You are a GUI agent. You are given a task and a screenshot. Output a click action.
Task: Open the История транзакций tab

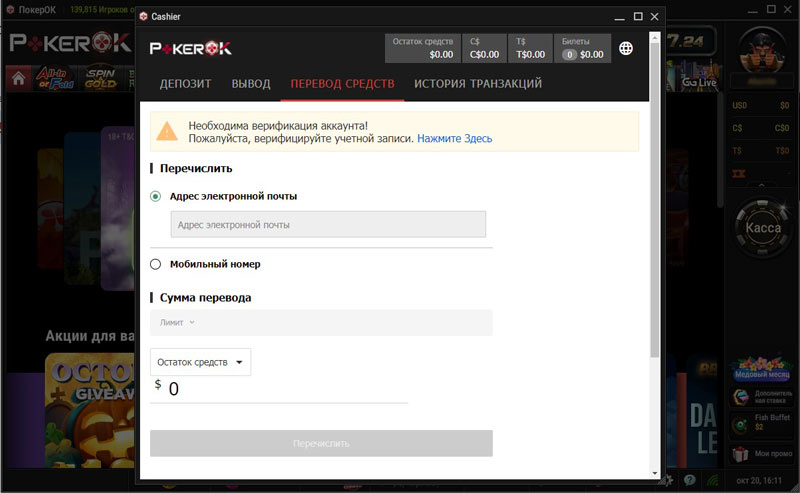(x=477, y=84)
